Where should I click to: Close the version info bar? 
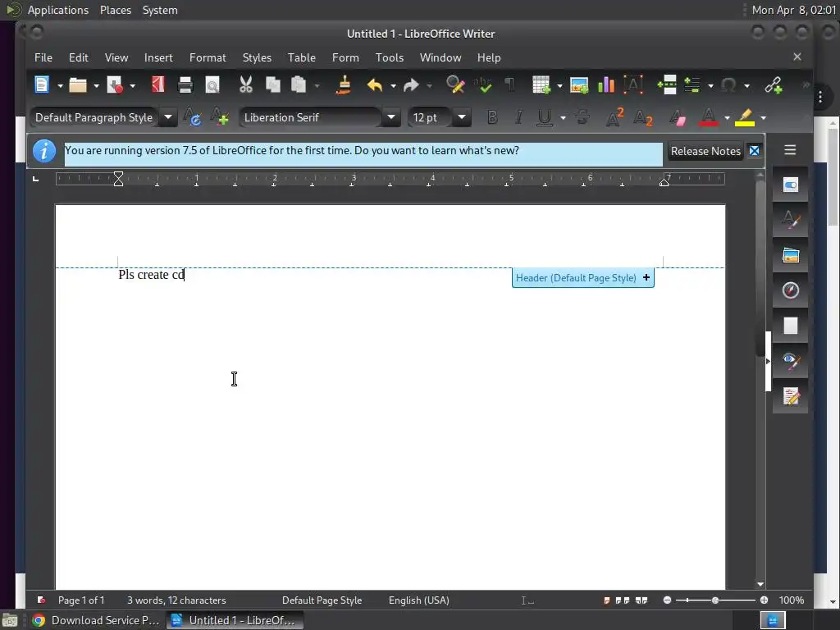pyautogui.click(x=755, y=151)
